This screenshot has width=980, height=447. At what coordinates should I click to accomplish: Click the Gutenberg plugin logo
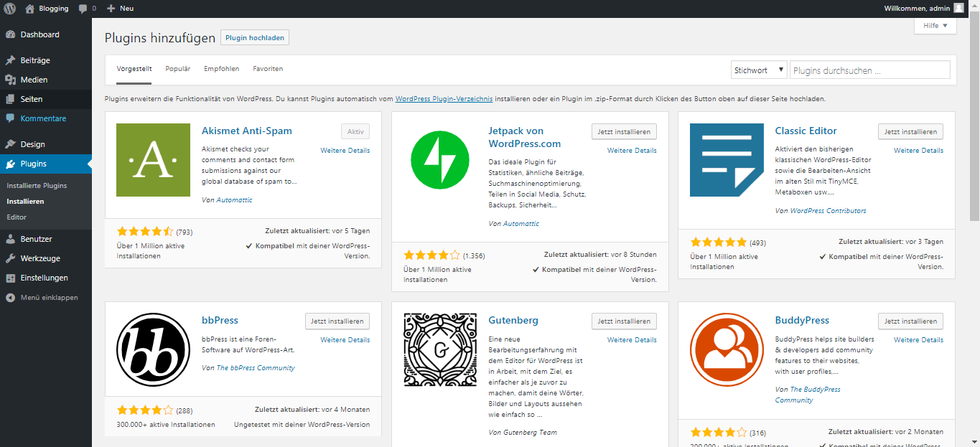click(x=439, y=349)
